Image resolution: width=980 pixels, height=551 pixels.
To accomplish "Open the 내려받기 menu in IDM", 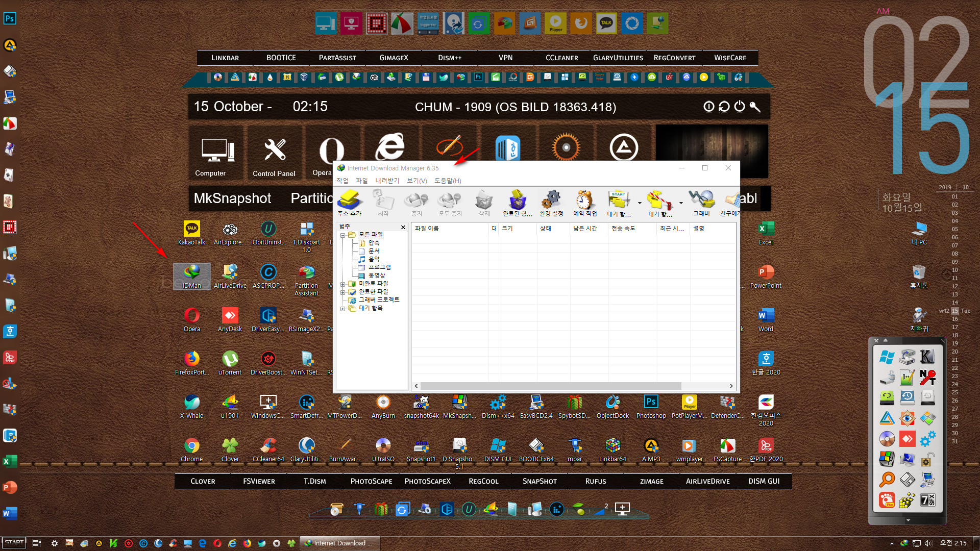I will pyautogui.click(x=387, y=181).
